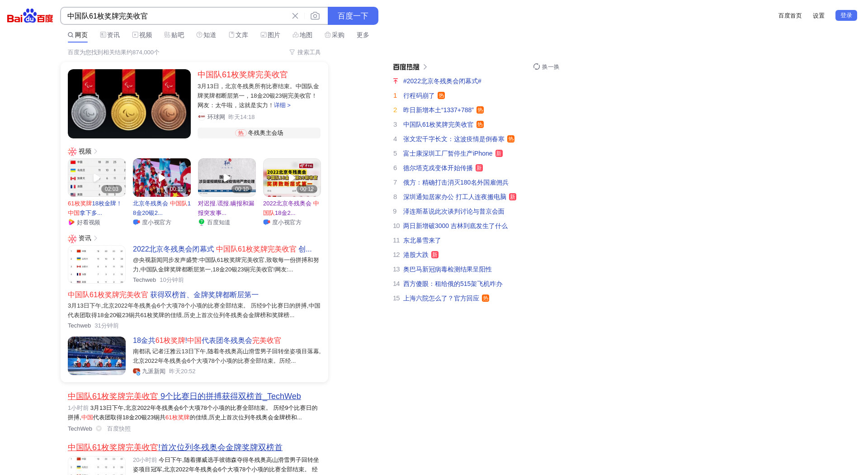Screen dimensions: 868x475
Task: Switch to the 采购 tab
Action: (335, 35)
